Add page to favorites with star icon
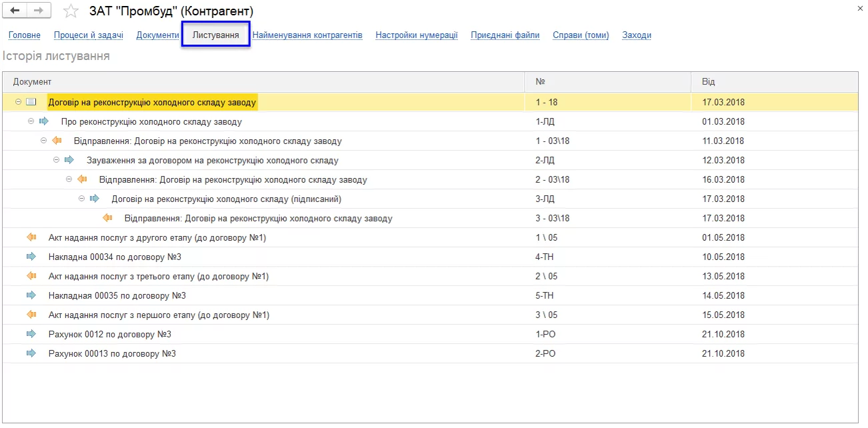This screenshot has width=868, height=428. (70, 11)
